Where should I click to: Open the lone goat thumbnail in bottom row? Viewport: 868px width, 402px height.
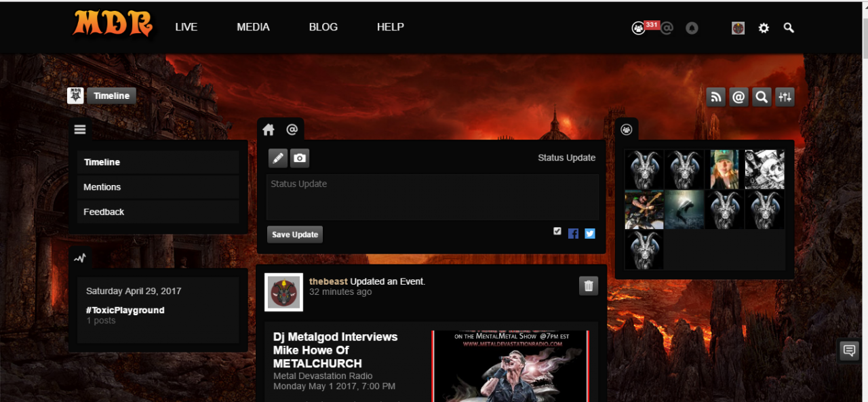tap(644, 250)
